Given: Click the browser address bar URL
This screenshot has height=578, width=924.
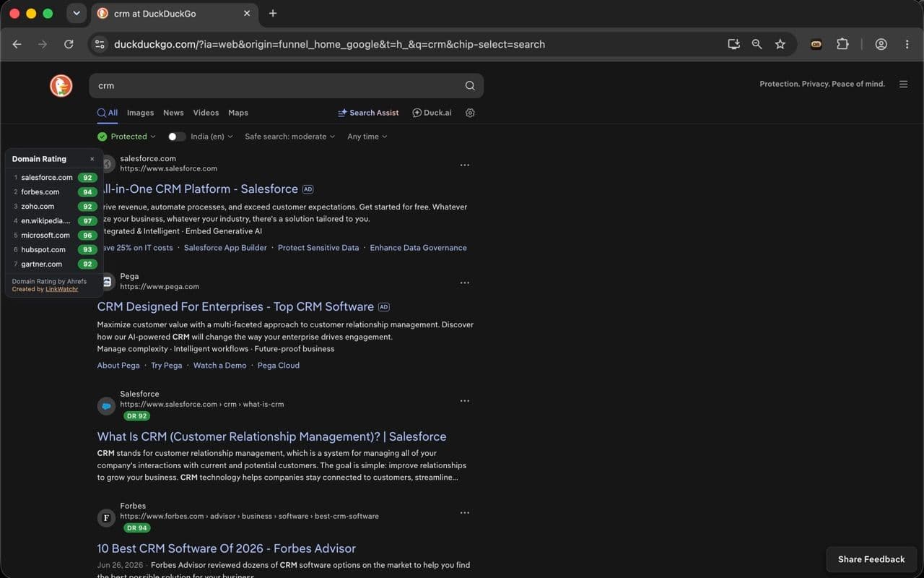Looking at the screenshot, I should [329, 44].
